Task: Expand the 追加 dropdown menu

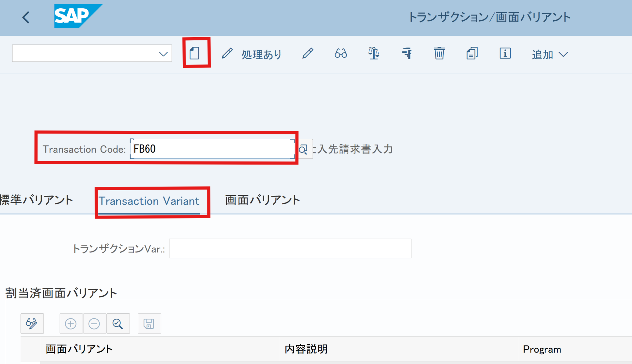Action: pos(550,55)
